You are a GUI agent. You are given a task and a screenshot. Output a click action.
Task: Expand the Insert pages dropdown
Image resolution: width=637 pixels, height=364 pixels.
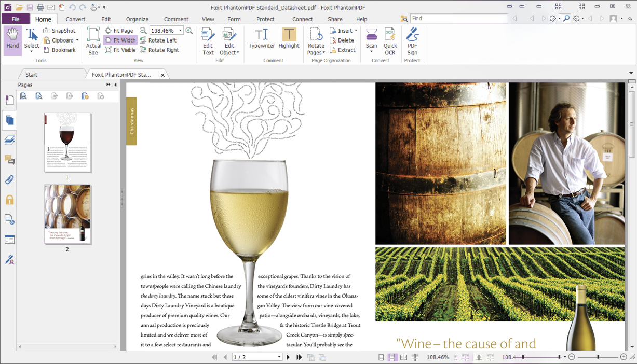pos(355,31)
